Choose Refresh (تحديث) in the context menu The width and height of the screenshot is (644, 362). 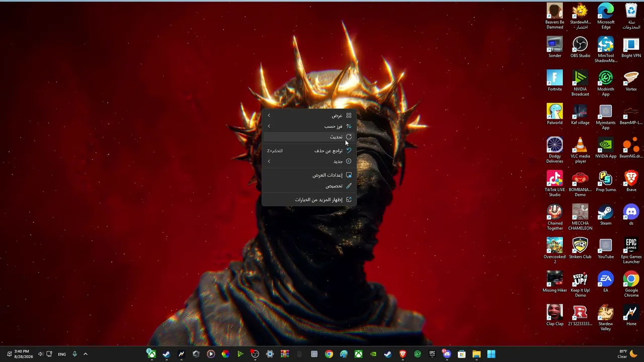[309, 137]
